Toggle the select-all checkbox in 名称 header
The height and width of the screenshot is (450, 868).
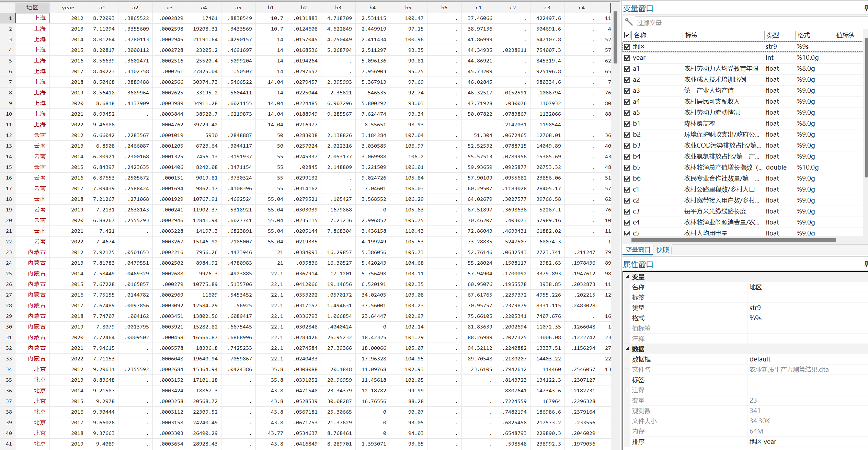(627, 35)
